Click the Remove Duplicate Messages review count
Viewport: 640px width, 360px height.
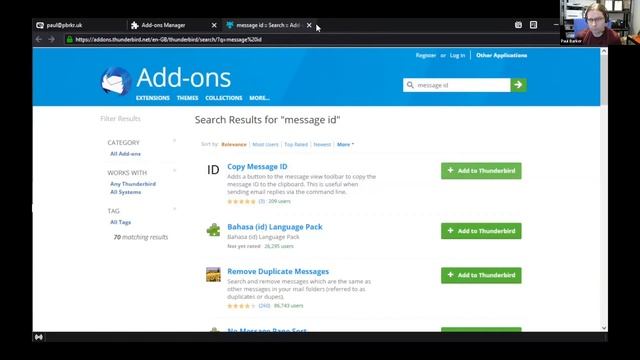264,306
